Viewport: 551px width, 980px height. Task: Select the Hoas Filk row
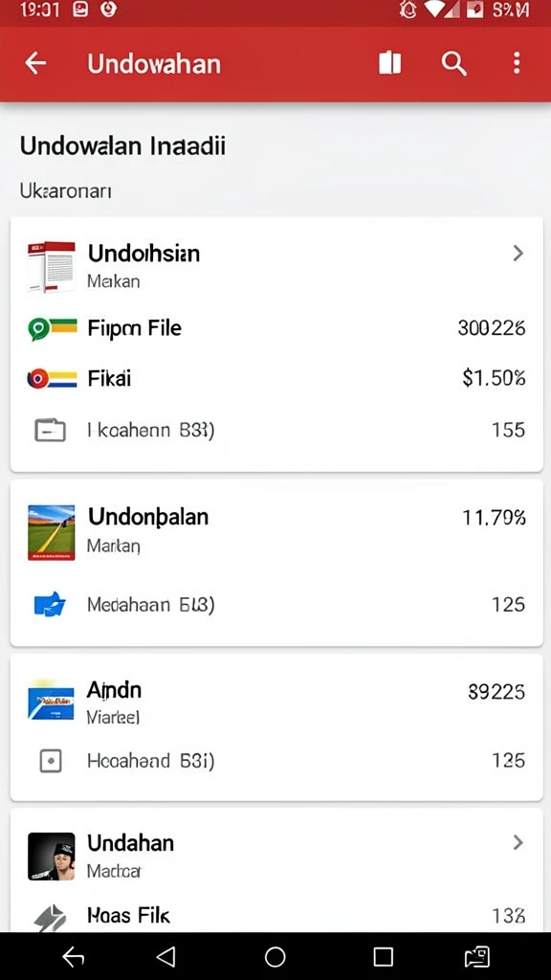[x=276, y=916]
